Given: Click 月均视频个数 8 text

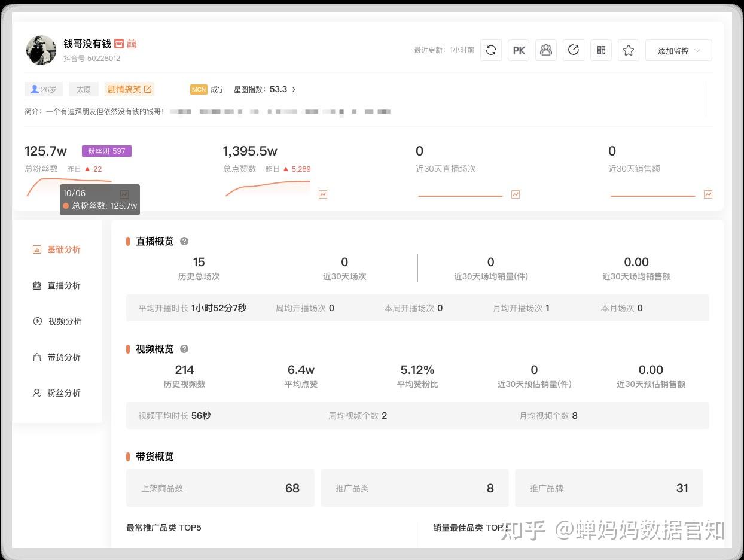Looking at the screenshot, I should point(548,416).
